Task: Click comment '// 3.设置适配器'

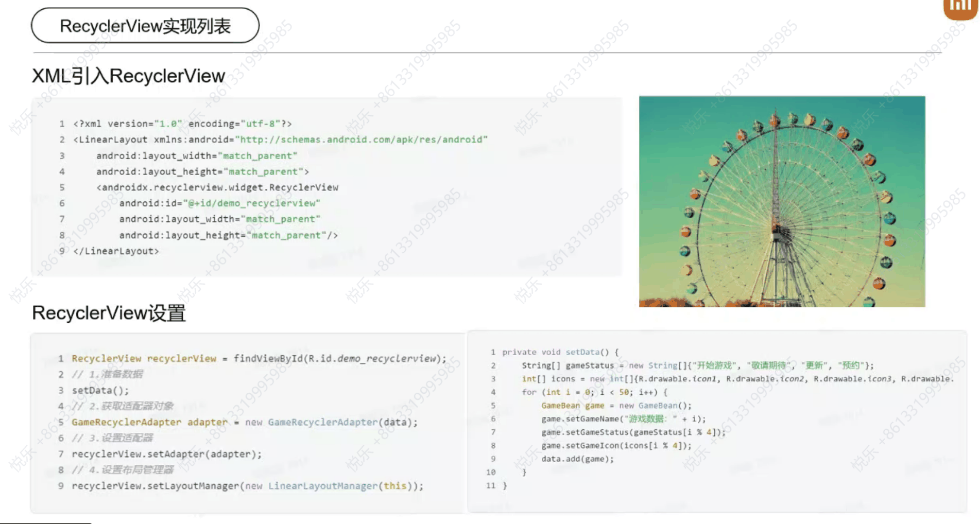Action: [112, 438]
